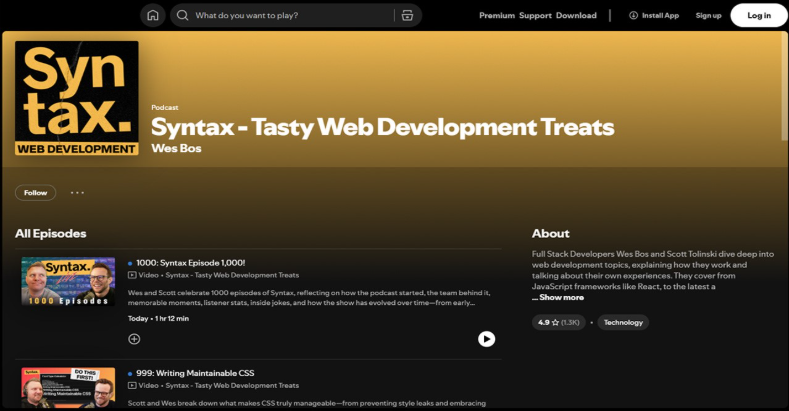The height and width of the screenshot is (411, 789).
Task: Open Browse icon in search bar
Action: 407,15
